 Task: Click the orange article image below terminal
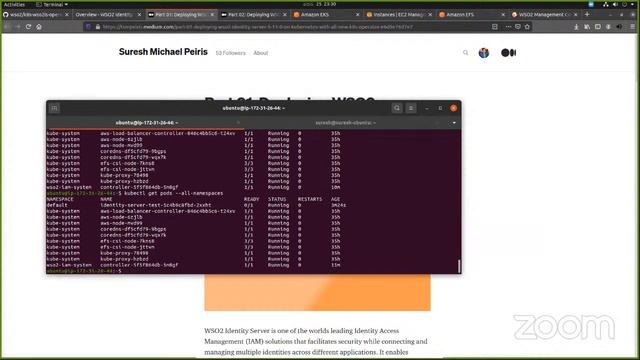pyautogui.click(x=318, y=292)
